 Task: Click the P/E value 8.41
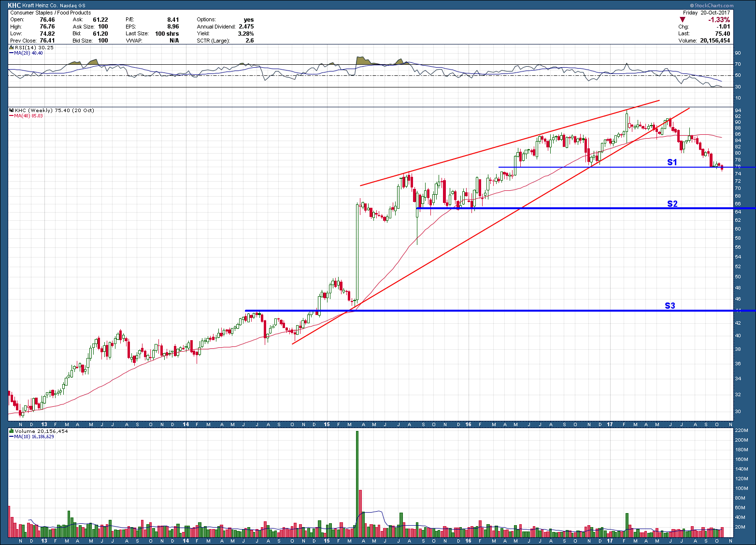point(173,20)
